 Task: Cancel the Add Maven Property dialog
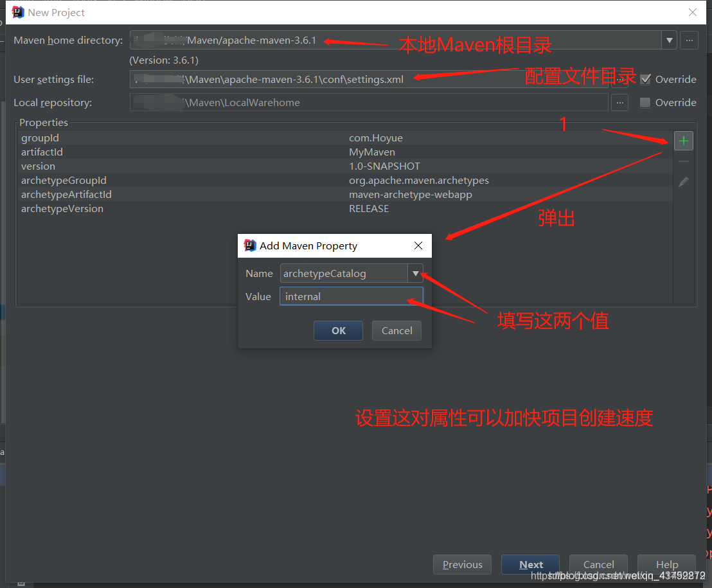396,330
